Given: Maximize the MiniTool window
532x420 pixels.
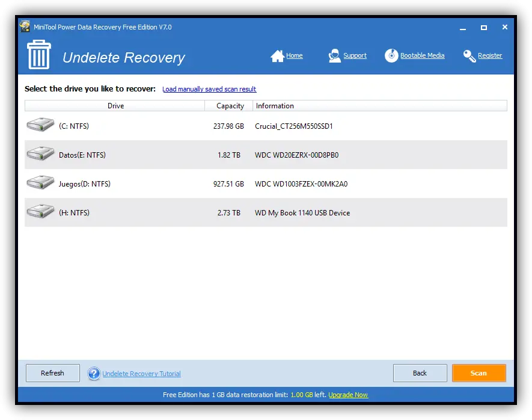Looking at the screenshot, I should 484,28.
